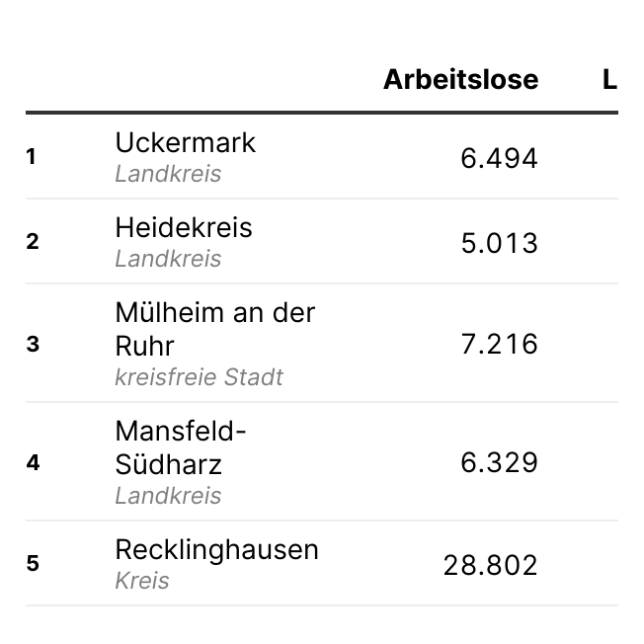Click the 28.802 value for Recklinghausen

point(490,565)
